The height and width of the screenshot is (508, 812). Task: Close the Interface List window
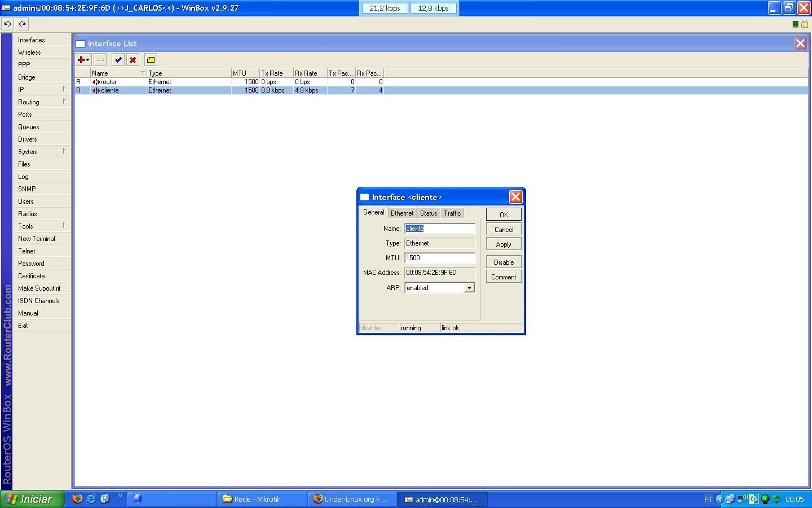(x=800, y=43)
